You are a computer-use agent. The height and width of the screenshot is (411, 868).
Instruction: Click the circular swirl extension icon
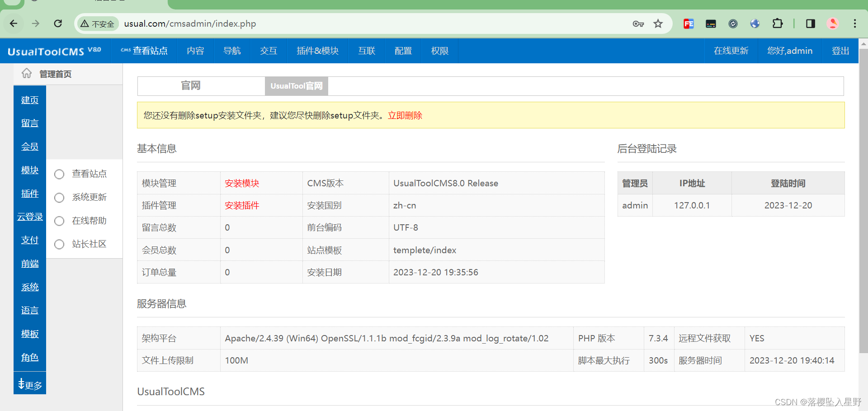tap(733, 24)
